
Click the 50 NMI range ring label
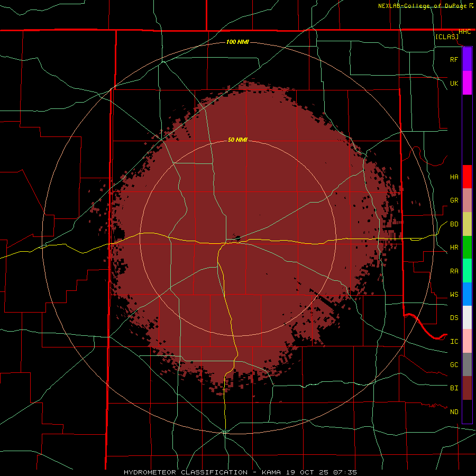pos(237,140)
